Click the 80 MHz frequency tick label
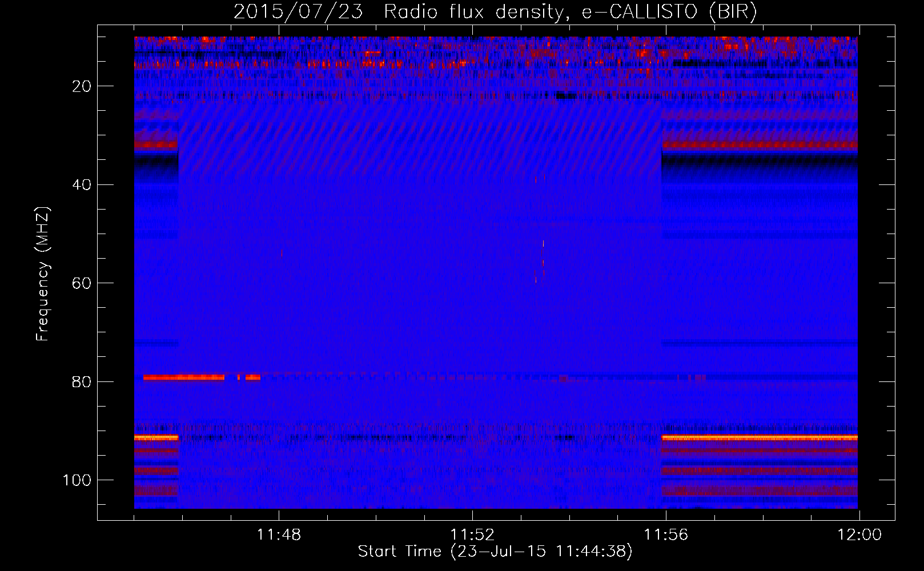 point(82,381)
